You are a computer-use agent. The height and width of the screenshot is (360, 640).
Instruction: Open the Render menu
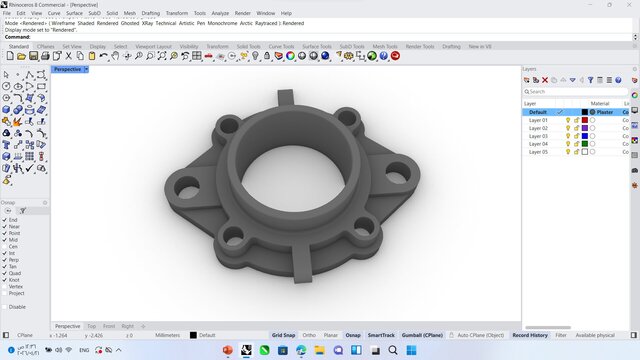[242, 13]
